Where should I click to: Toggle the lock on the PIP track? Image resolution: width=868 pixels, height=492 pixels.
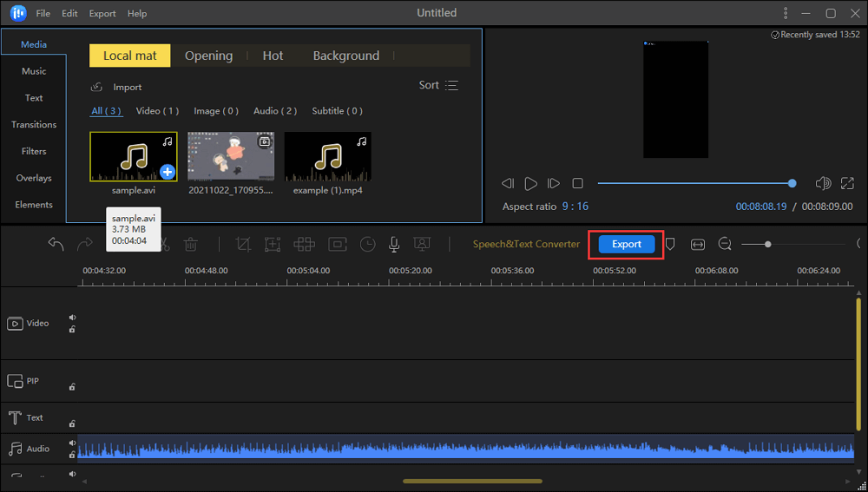[x=72, y=386]
